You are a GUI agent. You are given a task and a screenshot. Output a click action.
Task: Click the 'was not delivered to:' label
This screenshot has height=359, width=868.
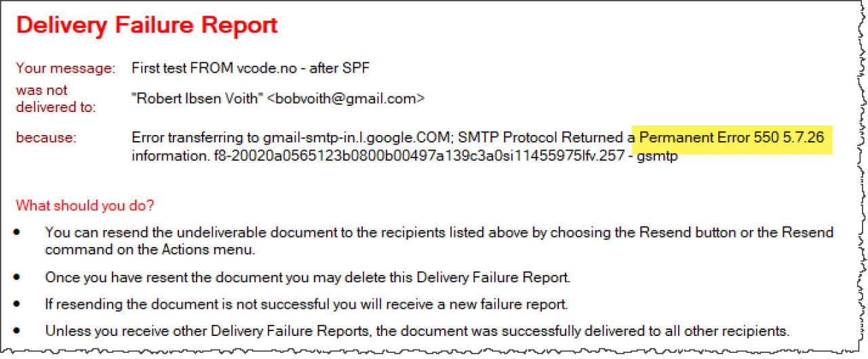(56, 98)
